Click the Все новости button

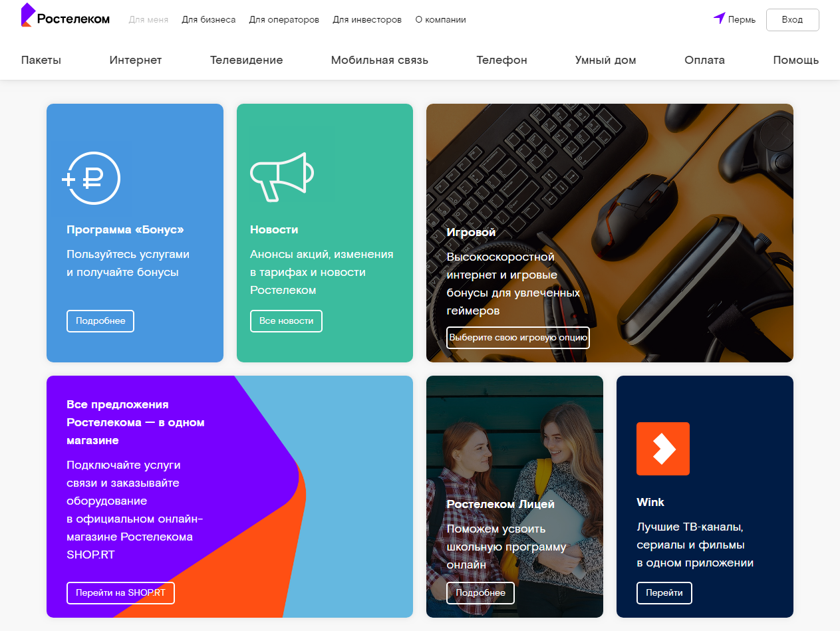[x=286, y=320]
